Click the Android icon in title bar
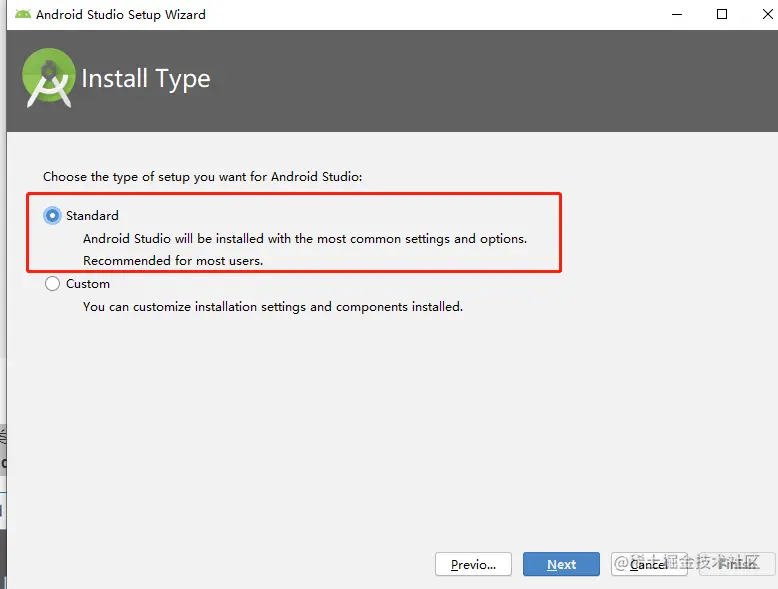This screenshot has width=778, height=589. coord(23,14)
